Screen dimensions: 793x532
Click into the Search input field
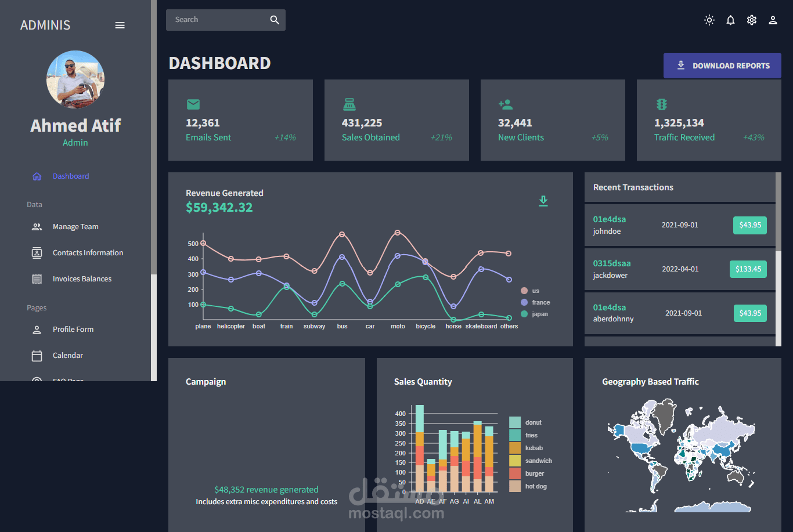[x=218, y=20]
